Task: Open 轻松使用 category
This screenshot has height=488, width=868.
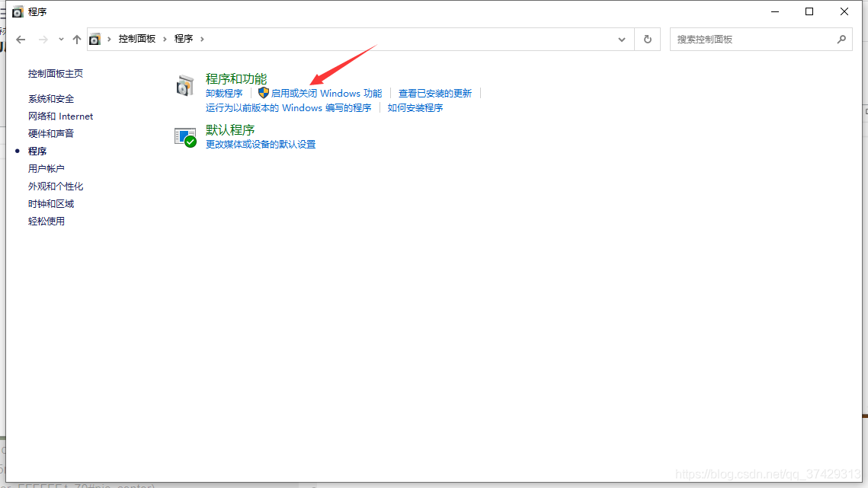Action: click(x=46, y=222)
